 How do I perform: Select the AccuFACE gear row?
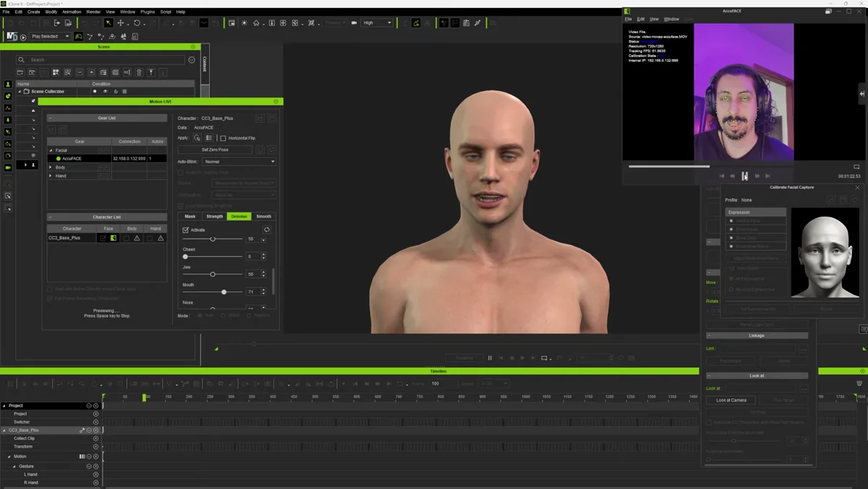107,158
